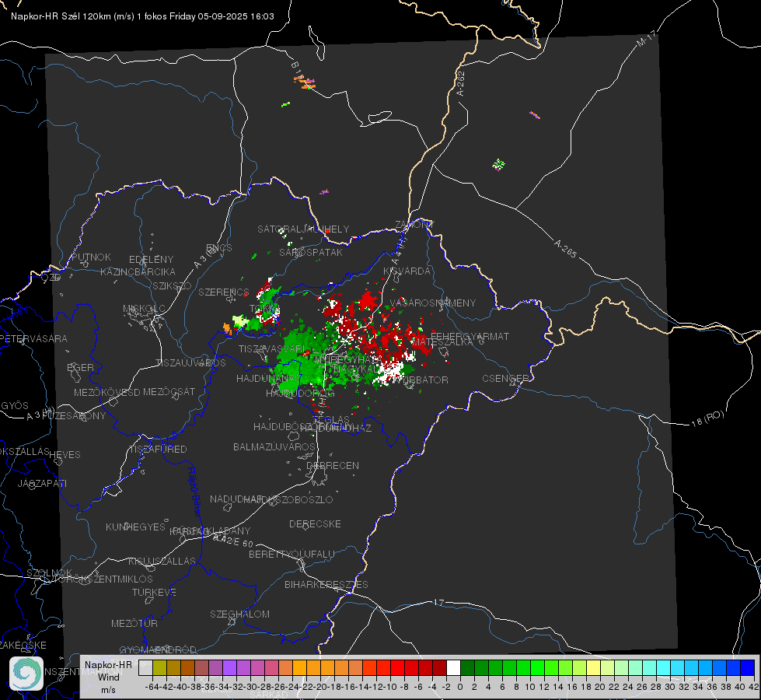The height and width of the screenshot is (700, 761).
Task: Click the VÁSÁROSNAMÉNY city label
Action: 433,303
